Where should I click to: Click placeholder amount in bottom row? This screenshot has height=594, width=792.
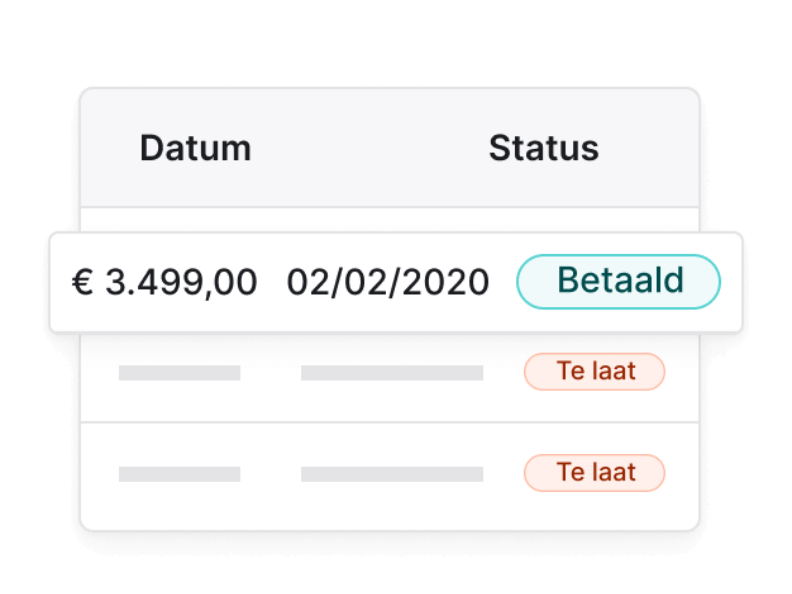point(179,474)
